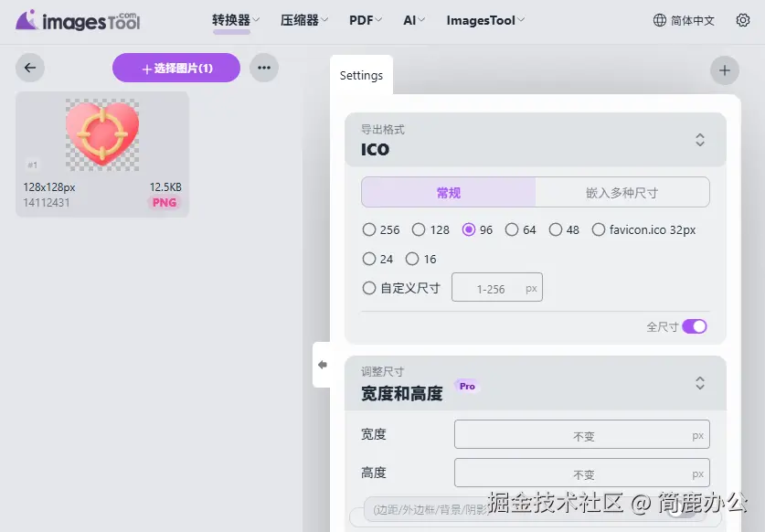Switch to the 嵌入多种尺寸 tab

(x=622, y=192)
